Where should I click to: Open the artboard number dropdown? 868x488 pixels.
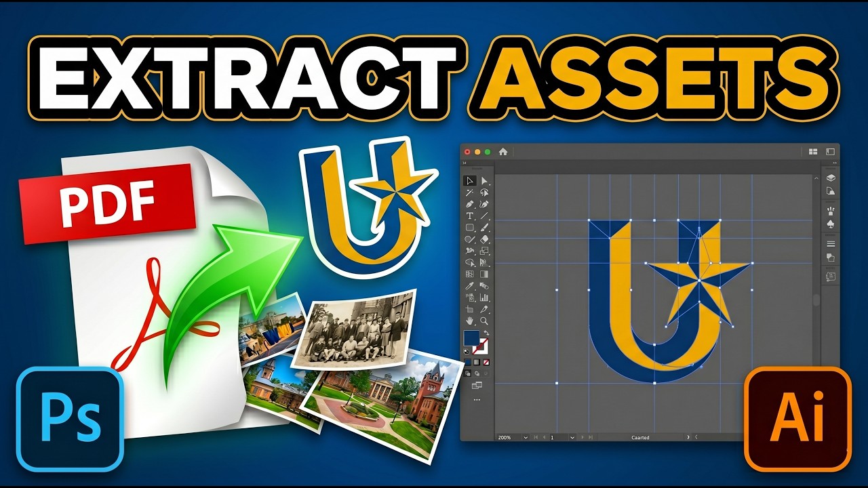[572, 437]
